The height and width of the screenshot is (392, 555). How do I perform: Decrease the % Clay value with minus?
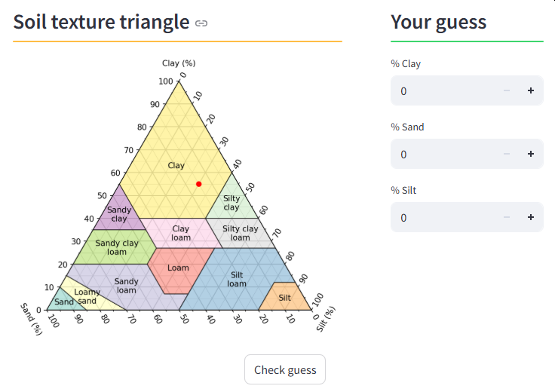click(x=507, y=90)
